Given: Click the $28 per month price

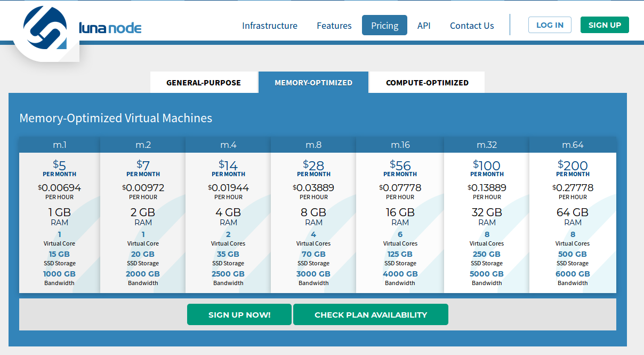Looking at the screenshot, I should [x=313, y=165].
